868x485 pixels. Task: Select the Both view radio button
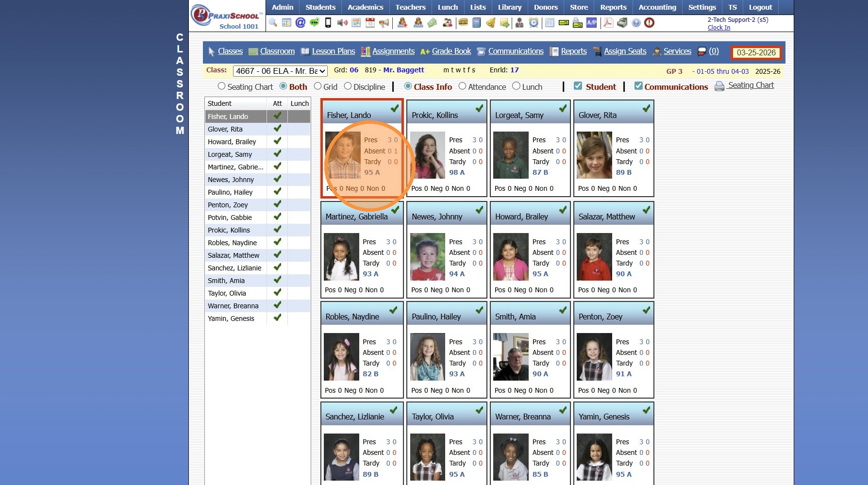click(x=283, y=86)
